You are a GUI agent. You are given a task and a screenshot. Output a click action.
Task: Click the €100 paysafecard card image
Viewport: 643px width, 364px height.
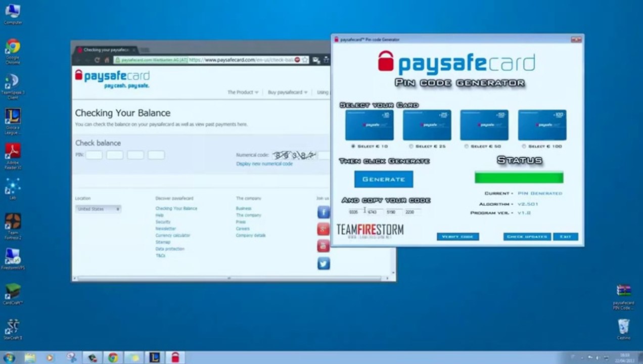(542, 125)
